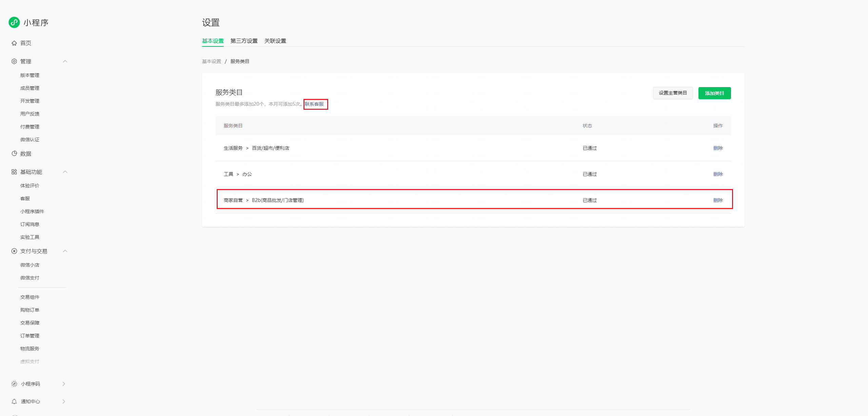Delete the 工具 > 办公 category
This screenshot has width=868, height=416.
[x=718, y=174]
